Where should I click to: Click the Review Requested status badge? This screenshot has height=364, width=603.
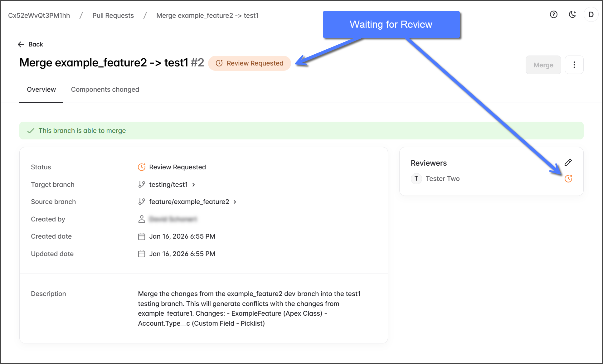[250, 63]
